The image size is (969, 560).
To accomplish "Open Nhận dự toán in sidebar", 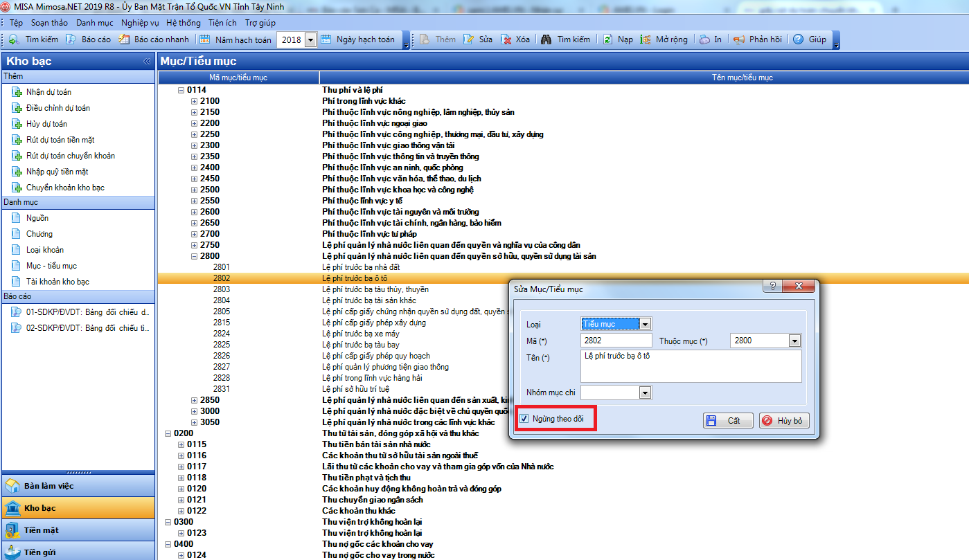I will [x=48, y=92].
